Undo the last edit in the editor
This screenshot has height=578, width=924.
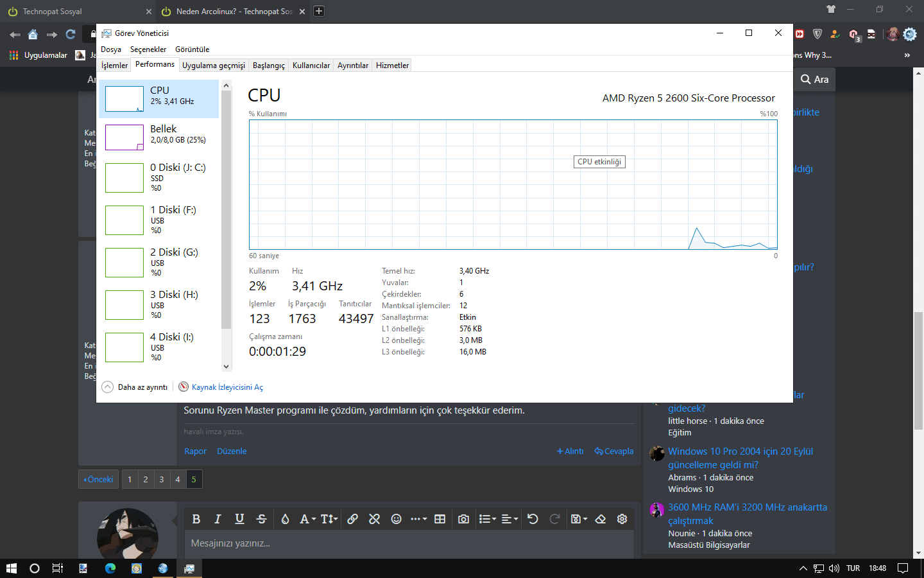(533, 519)
